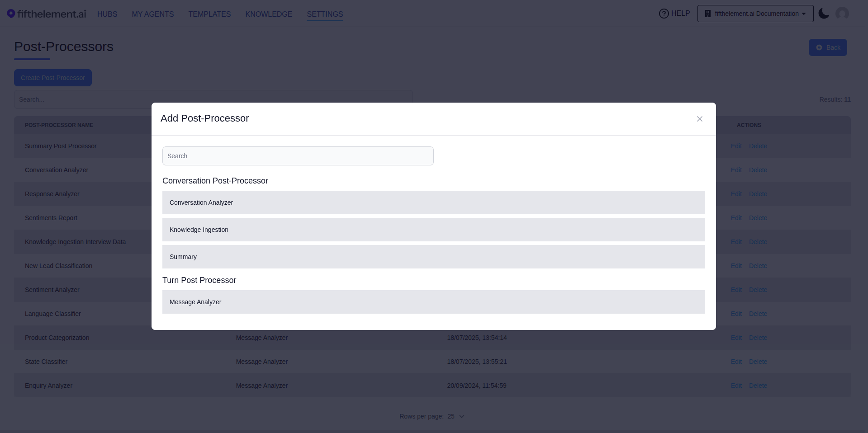
Task: Select Summary post-processor option
Action: point(433,257)
